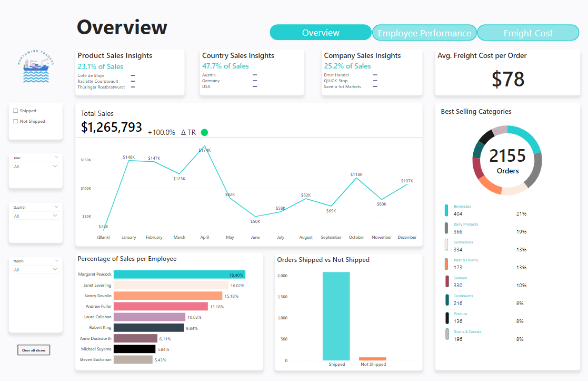
Task: Switch to the Employee Performance tab
Action: click(x=424, y=33)
